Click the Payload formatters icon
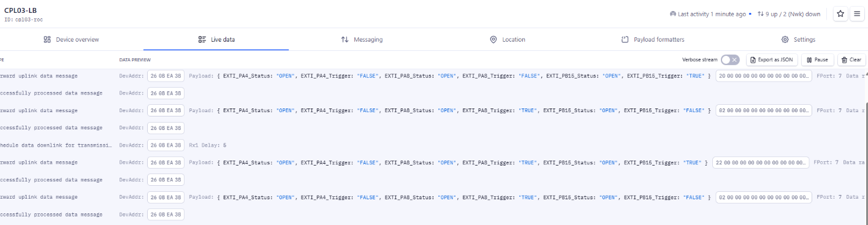The height and width of the screenshot is (225, 868). pos(625,40)
